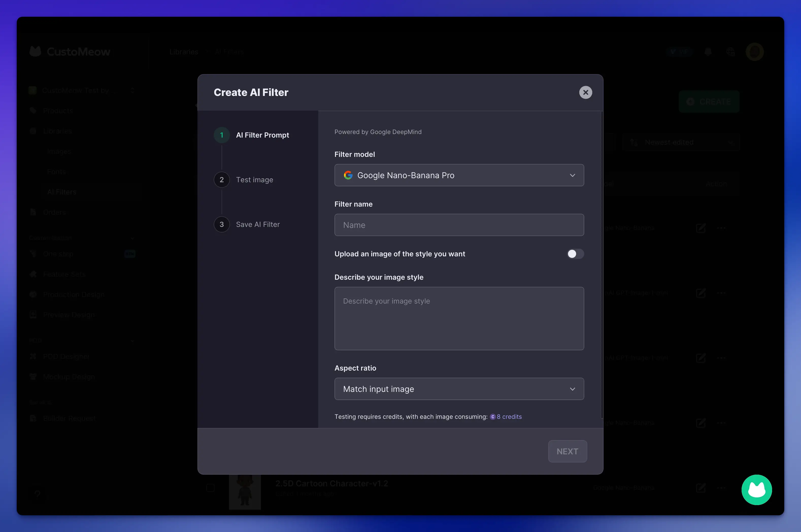The height and width of the screenshot is (532, 801).
Task: Click the notification bell icon
Action: tap(708, 52)
